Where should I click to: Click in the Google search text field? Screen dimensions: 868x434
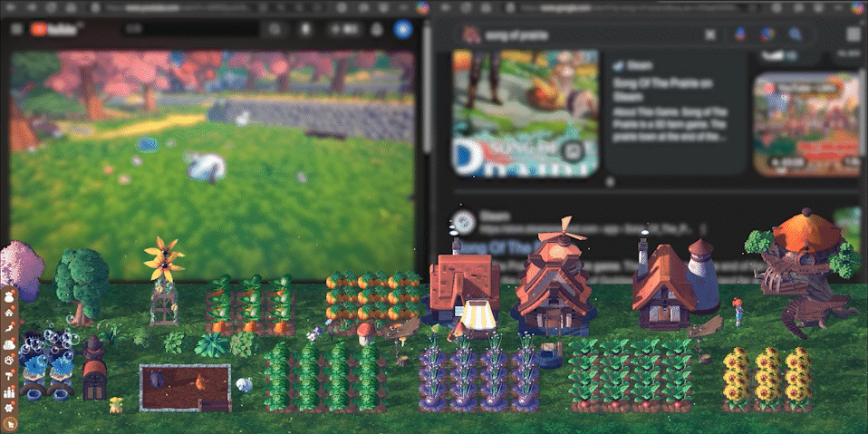[589, 34]
